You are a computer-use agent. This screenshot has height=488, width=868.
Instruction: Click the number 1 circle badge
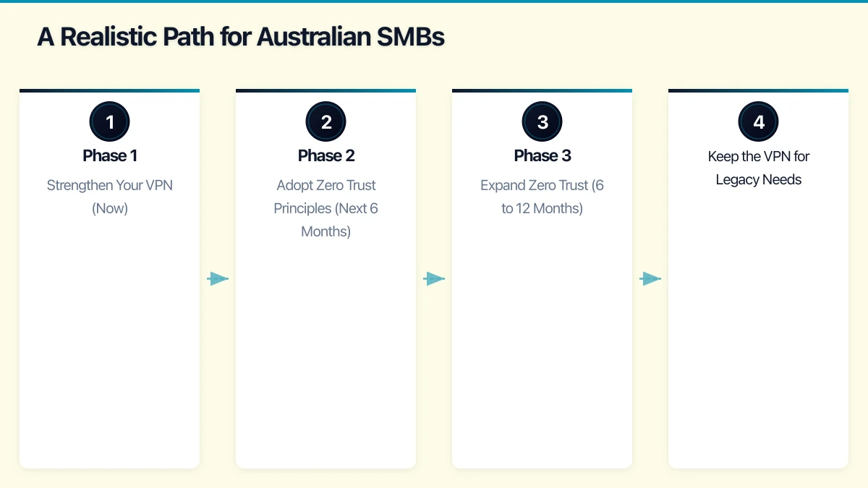(x=109, y=121)
